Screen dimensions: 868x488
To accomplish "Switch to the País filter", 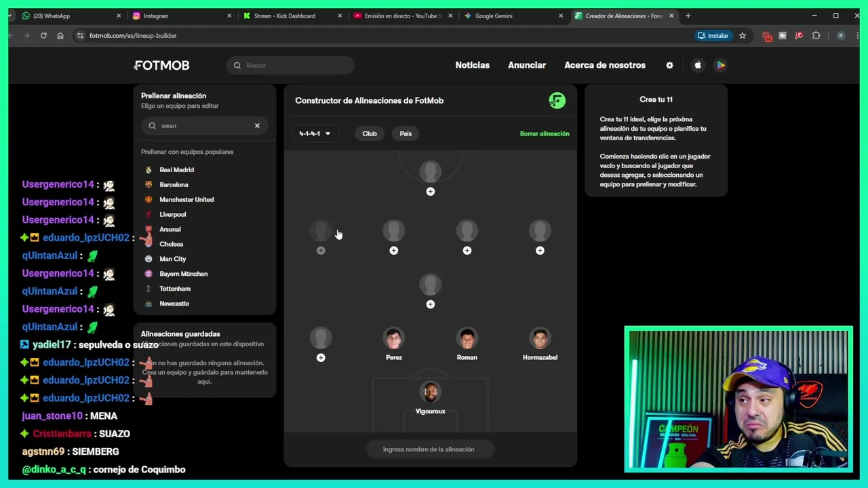I will pos(406,134).
